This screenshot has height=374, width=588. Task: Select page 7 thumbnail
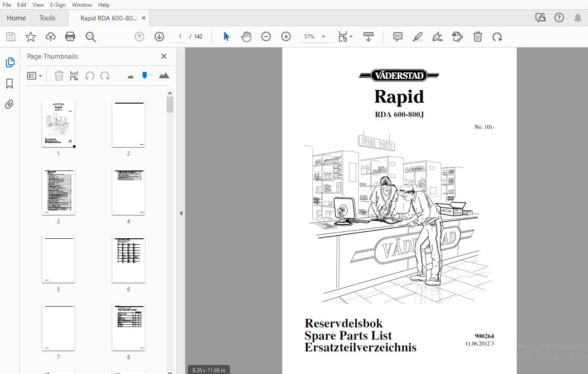pyautogui.click(x=58, y=327)
